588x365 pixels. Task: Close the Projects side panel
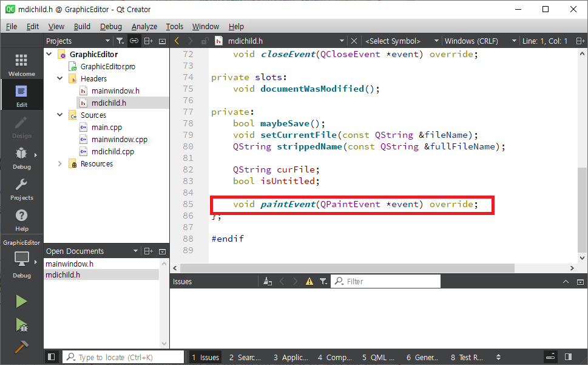pos(162,41)
